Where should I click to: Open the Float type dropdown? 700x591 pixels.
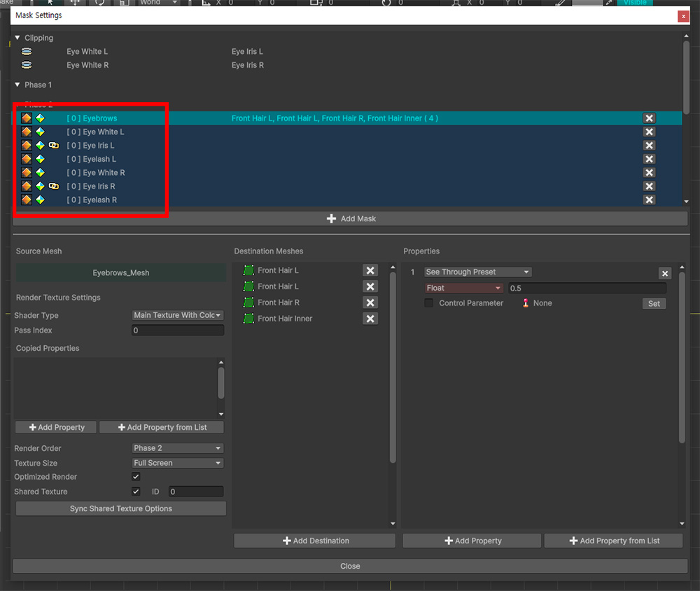coord(464,288)
